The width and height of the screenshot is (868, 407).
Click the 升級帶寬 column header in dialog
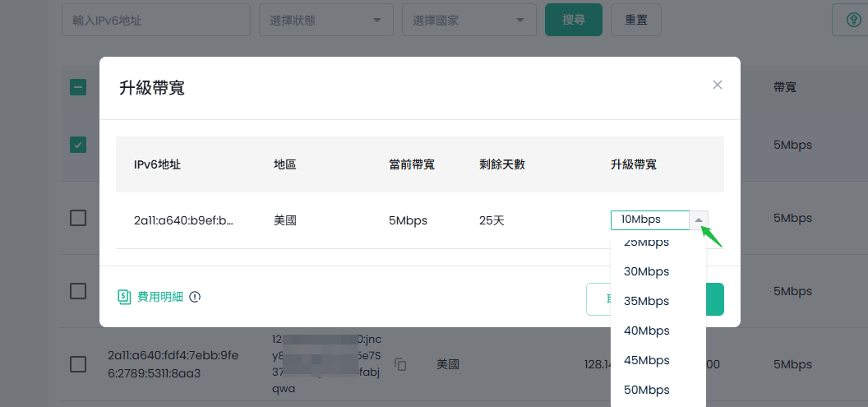point(634,164)
